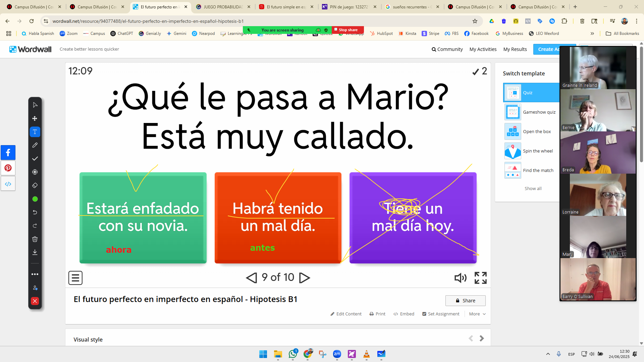Choose answer 'Tiene un mal día hoy'
Screen dimensions: 644x362
(413, 218)
